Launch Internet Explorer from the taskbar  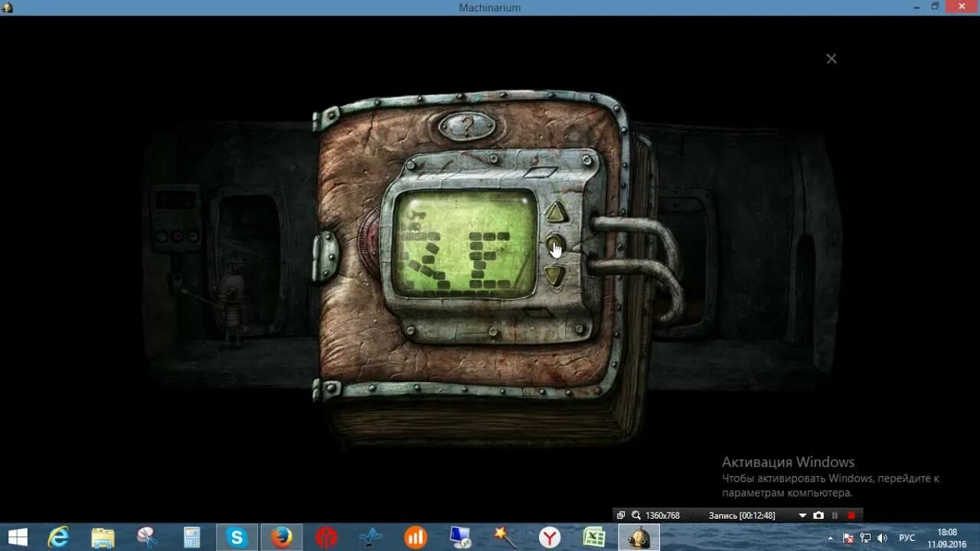pos(58,537)
